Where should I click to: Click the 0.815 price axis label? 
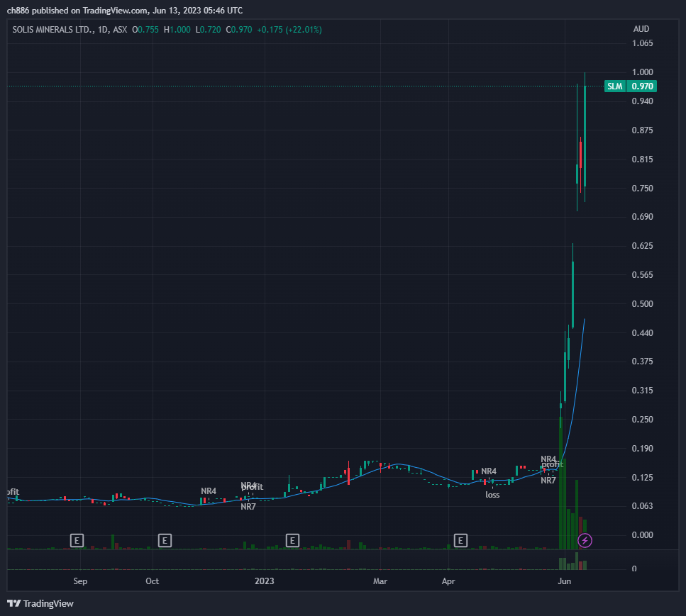pos(642,159)
